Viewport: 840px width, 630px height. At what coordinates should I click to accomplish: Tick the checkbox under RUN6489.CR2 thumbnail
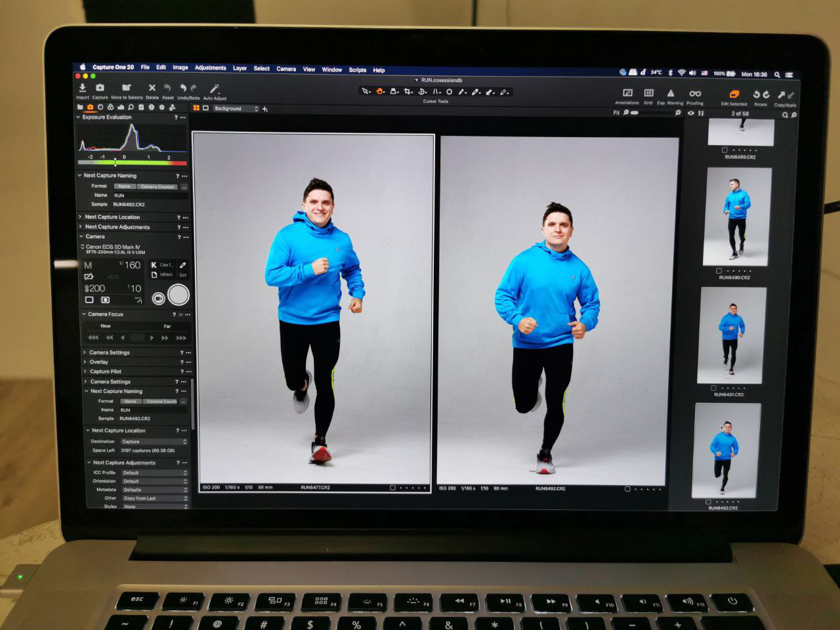[x=724, y=150]
